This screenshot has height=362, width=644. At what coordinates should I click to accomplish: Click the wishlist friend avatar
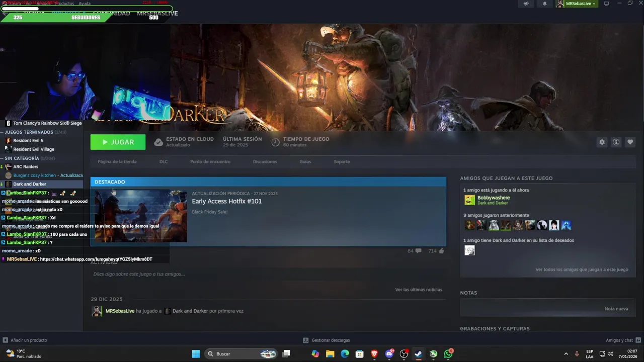tap(469, 250)
